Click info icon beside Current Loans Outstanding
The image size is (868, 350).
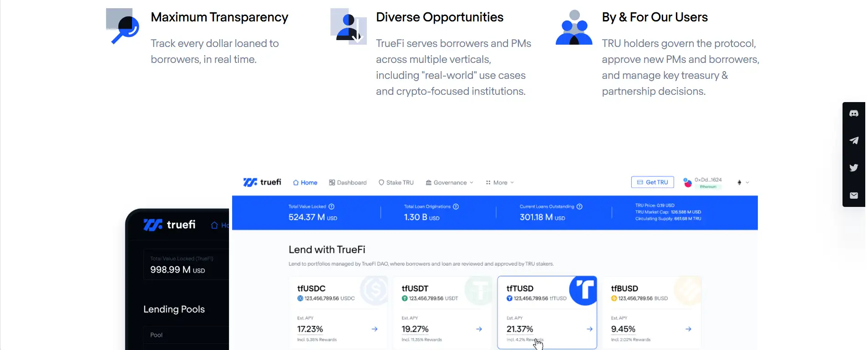coord(579,206)
